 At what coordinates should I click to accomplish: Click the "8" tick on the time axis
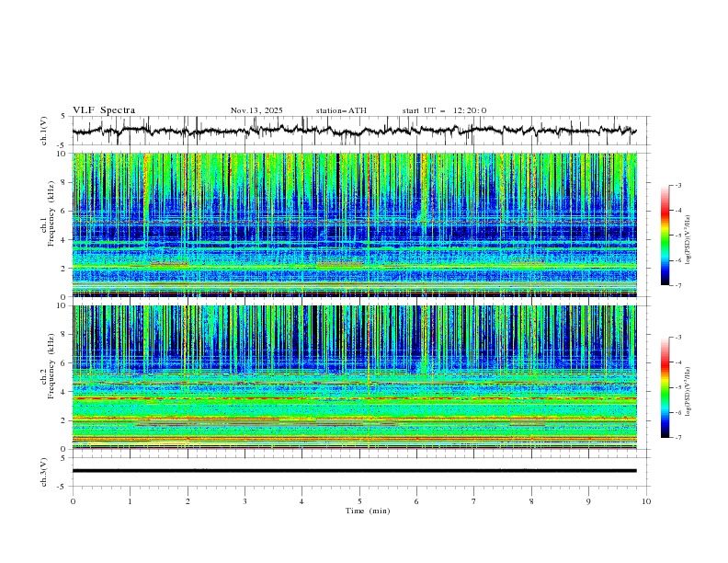pos(531,501)
